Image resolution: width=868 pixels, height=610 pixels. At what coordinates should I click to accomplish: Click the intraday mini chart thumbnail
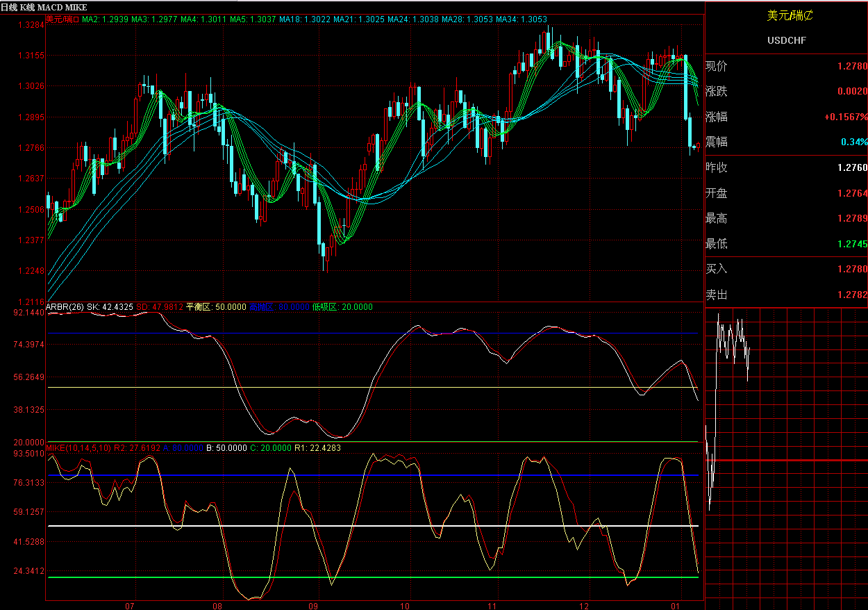(x=787, y=454)
